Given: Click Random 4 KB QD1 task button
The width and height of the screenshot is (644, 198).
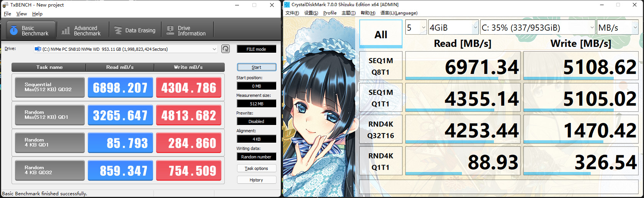Looking at the screenshot, I should point(50,143).
